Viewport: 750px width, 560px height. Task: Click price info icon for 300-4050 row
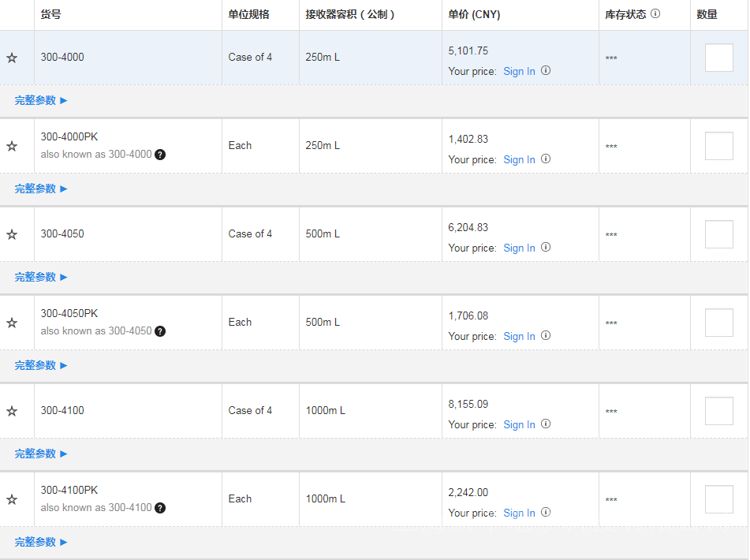point(546,247)
